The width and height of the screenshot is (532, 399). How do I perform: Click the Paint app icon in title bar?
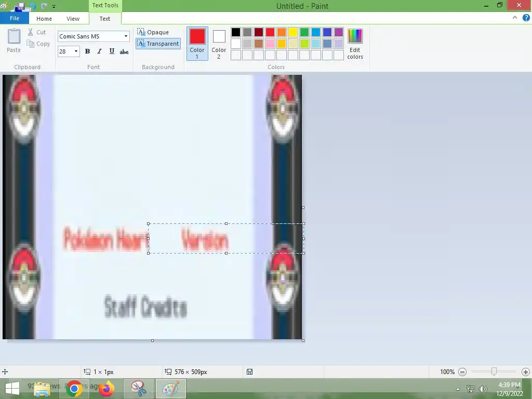click(4, 5)
